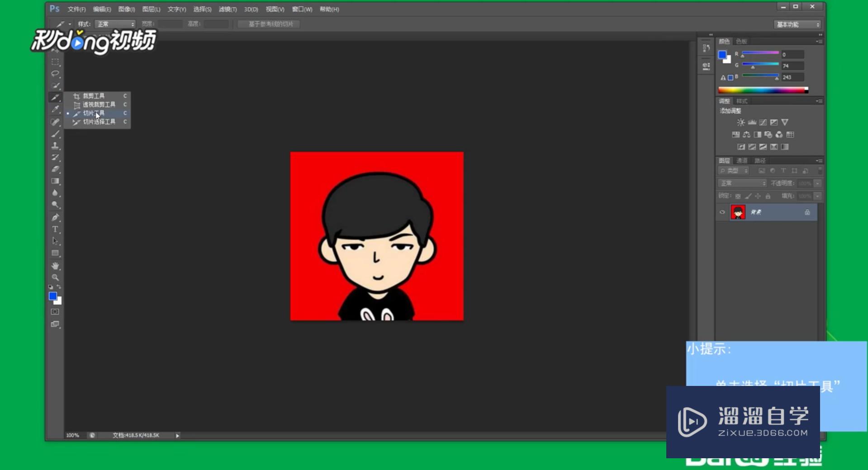Select the Brush tool
868x470 pixels.
point(55,134)
